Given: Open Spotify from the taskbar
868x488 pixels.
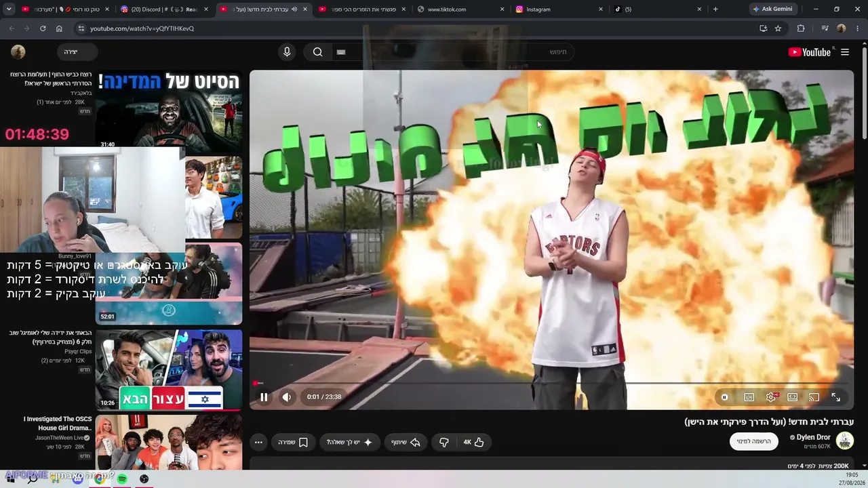Looking at the screenshot, I should pos(122,479).
